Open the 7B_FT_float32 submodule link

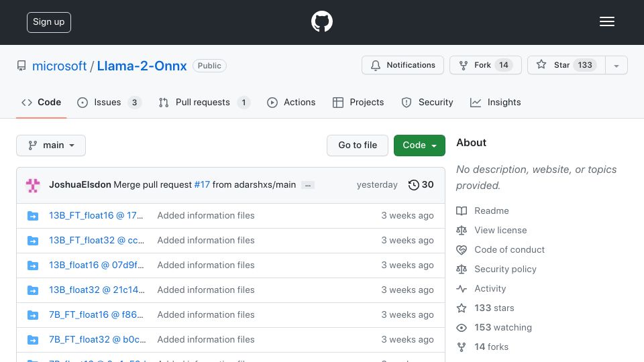98,339
